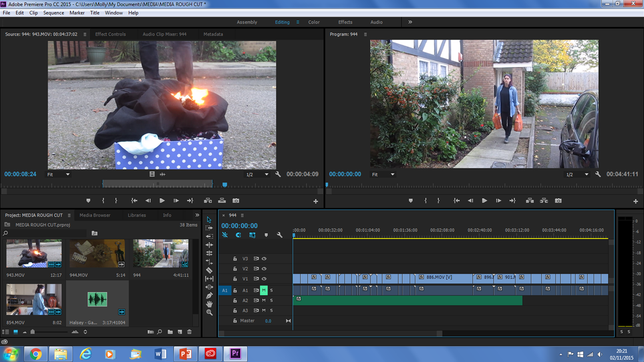Select the Slip tool
Screen dimensions: 644x362
[209, 279]
